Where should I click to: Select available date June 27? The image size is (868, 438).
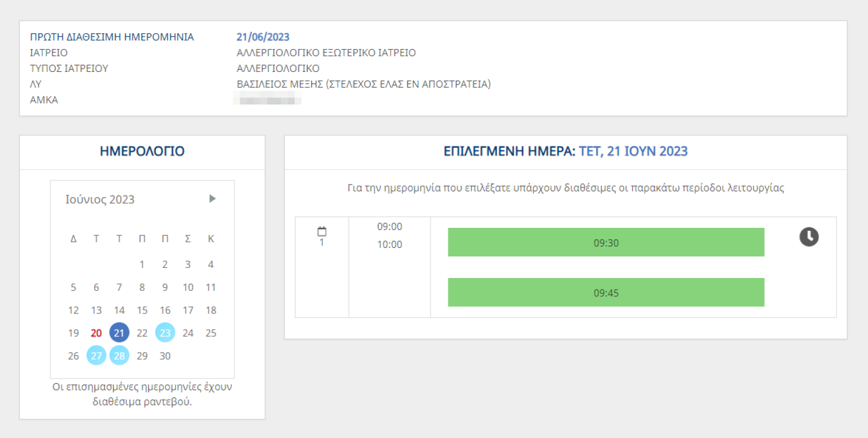pos(97,356)
